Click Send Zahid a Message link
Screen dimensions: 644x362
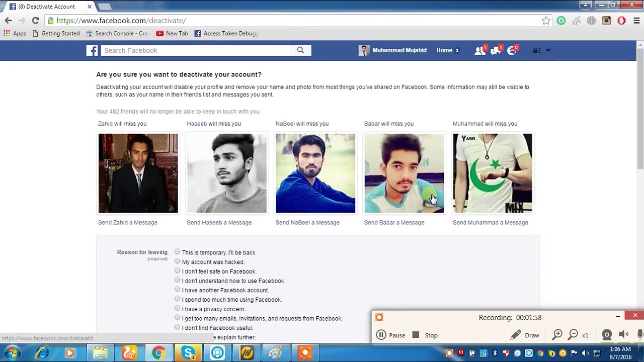click(128, 222)
